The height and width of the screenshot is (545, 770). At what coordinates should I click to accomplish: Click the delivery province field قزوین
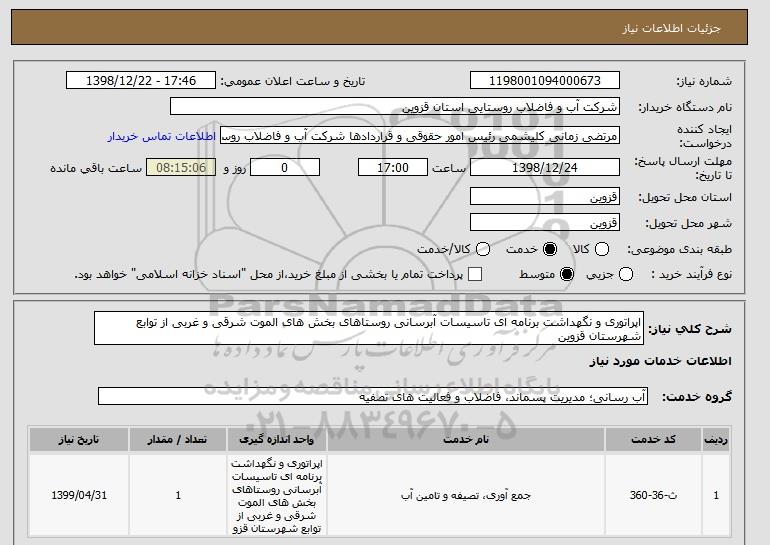(x=545, y=196)
